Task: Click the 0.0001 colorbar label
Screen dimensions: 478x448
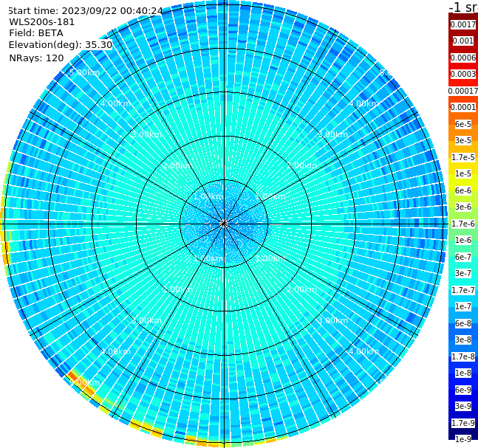Action: [463, 107]
